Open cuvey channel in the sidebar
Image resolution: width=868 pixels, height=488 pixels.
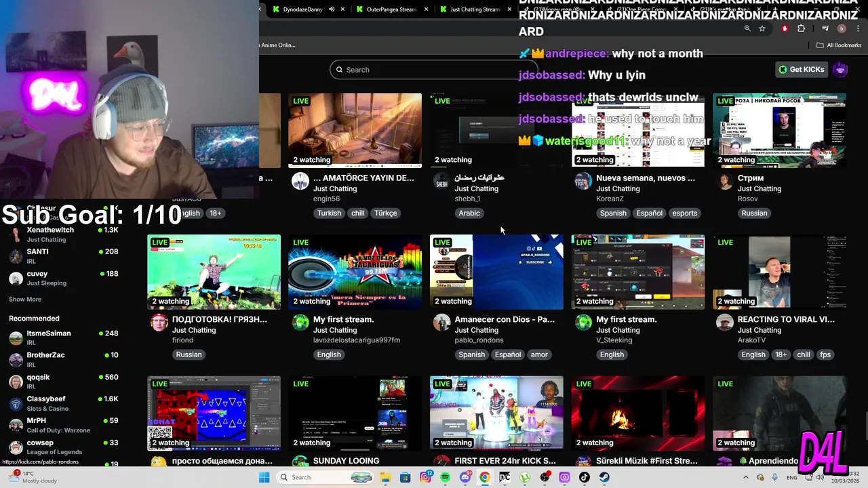pyautogui.click(x=64, y=278)
